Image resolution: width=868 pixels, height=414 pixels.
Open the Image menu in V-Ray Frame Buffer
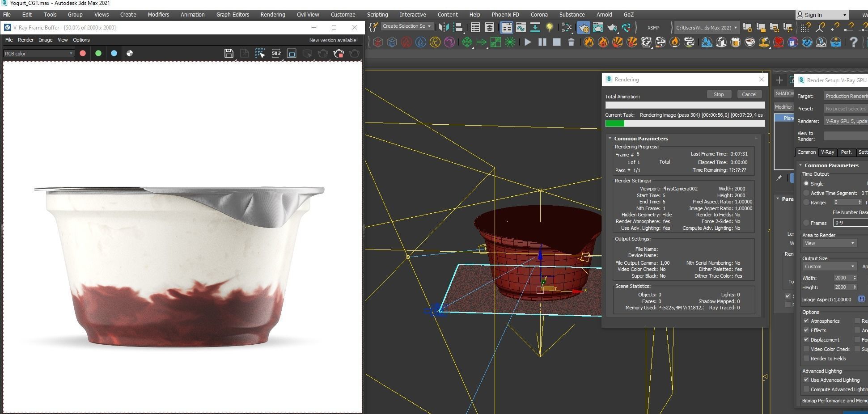[46, 40]
